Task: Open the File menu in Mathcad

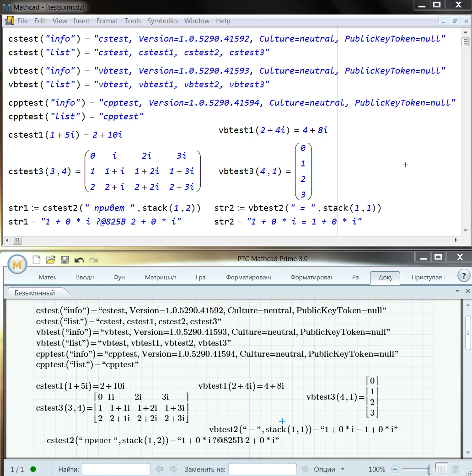Action: click(x=22, y=21)
